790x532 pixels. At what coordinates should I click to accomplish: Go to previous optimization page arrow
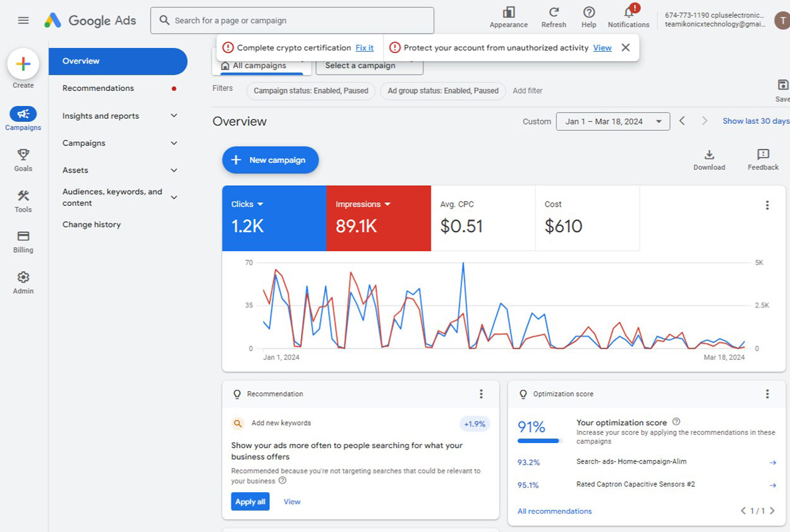(x=743, y=511)
